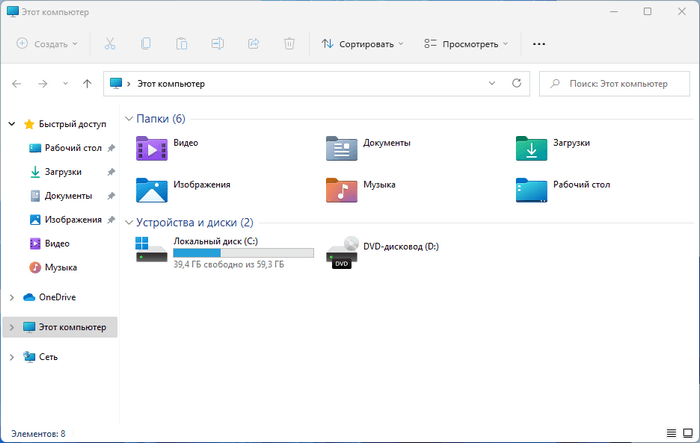Click the breadcrumb chevron before Этот компьютер
Image resolution: width=700 pixels, height=443 pixels.
tap(129, 84)
